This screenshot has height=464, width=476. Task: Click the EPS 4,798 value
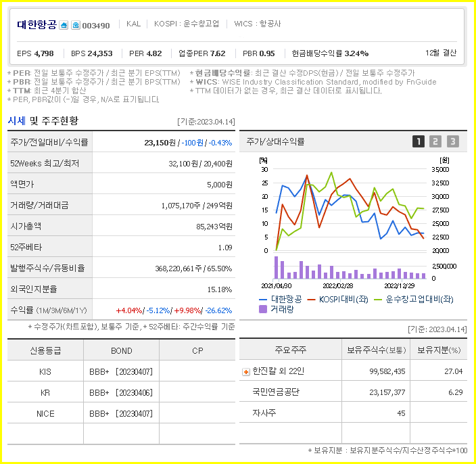35,53
